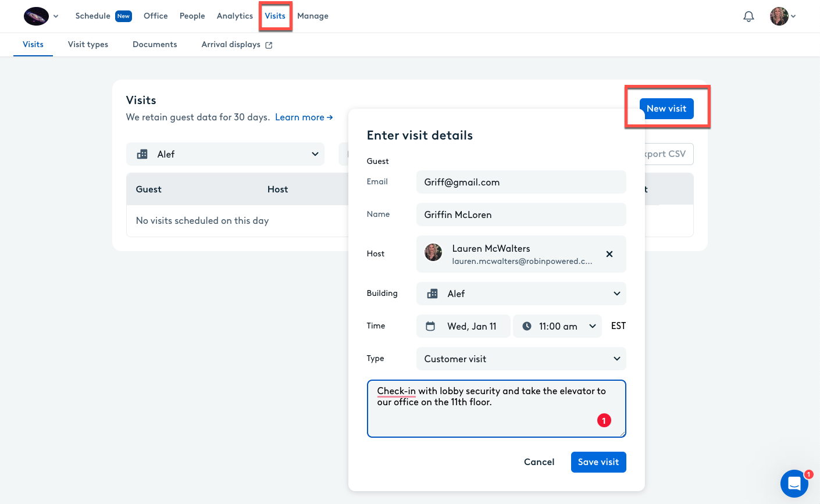Click the clock icon beside 11:00 am

pos(527,326)
